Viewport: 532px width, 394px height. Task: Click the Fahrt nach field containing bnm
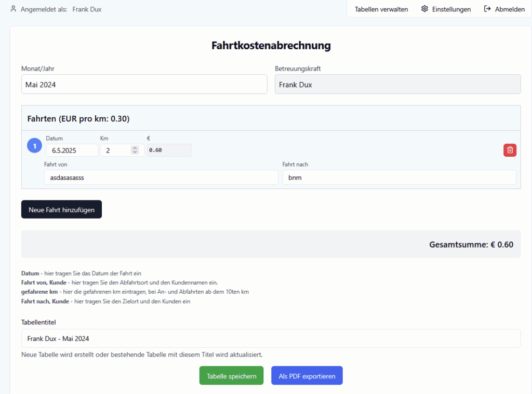399,178
